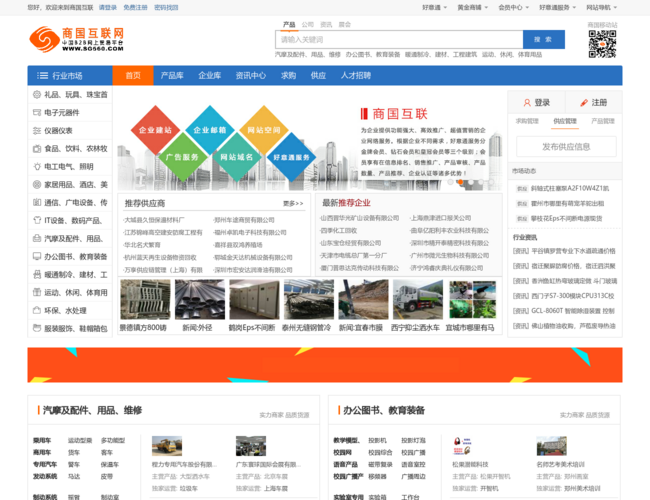The width and height of the screenshot is (650, 500).
Task: Open the 景德镇方800铸 product thumbnail
Action: coord(146,300)
